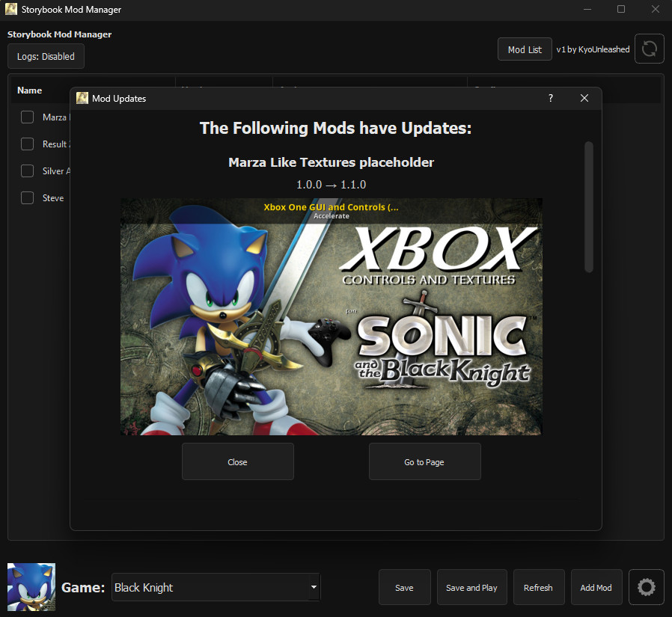Click the Storybook Mod Manager title bar icon
Screen dimensions: 672x617
click(11, 9)
